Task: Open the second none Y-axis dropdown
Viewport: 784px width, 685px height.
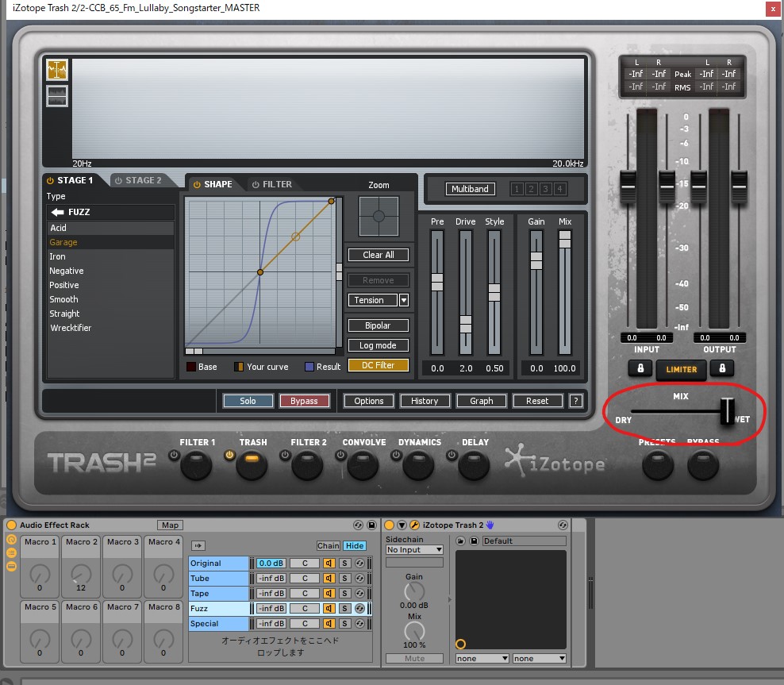Action: click(540, 659)
